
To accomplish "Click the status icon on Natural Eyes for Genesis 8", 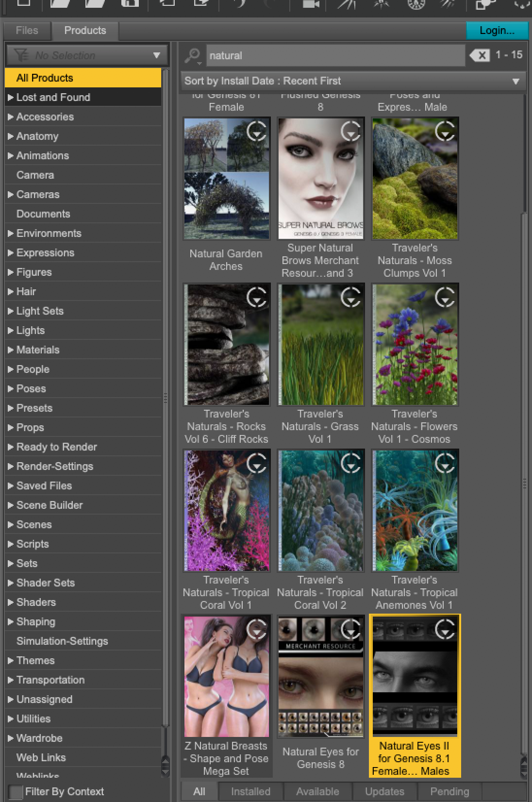I will pyautogui.click(x=350, y=629).
